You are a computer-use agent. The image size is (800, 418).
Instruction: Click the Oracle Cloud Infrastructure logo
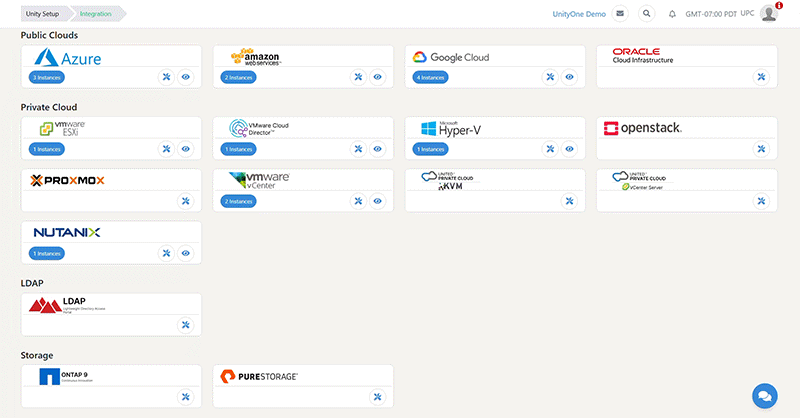click(x=643, y=56)
